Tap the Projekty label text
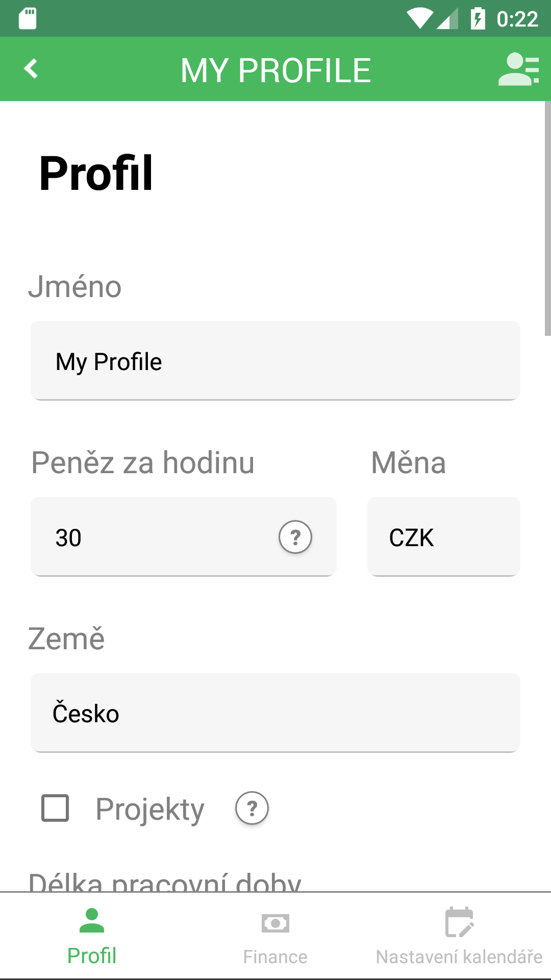 150,809
